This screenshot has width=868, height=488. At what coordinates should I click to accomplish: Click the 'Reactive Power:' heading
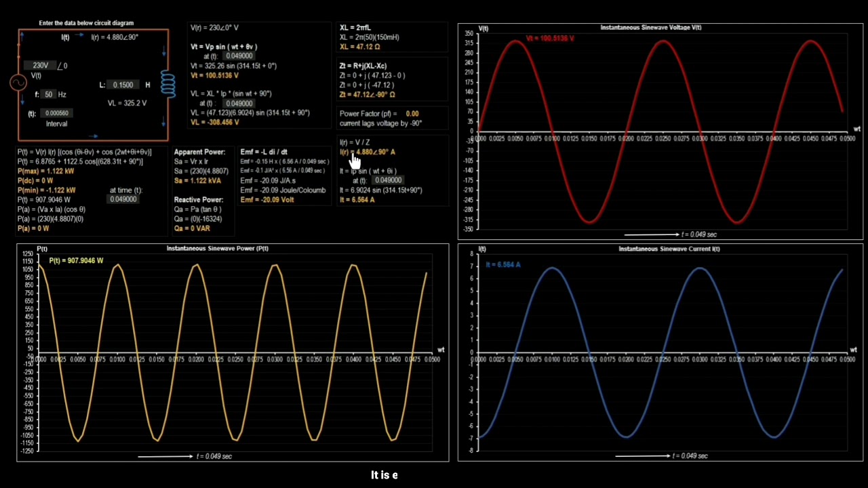click(198, 200)
